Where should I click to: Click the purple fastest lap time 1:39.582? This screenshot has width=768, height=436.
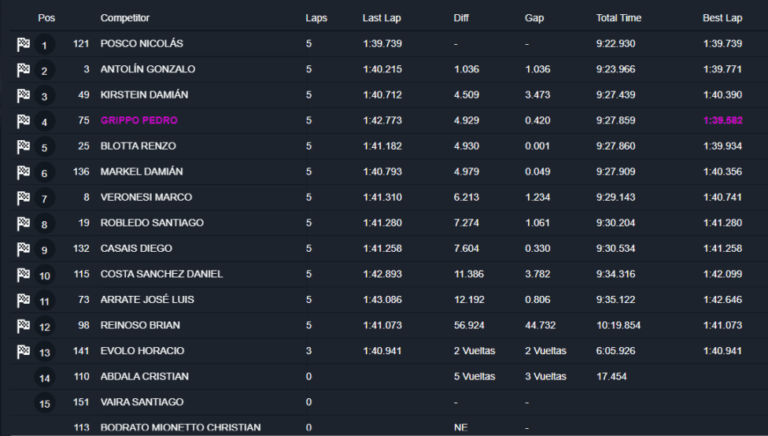point(722,121)
